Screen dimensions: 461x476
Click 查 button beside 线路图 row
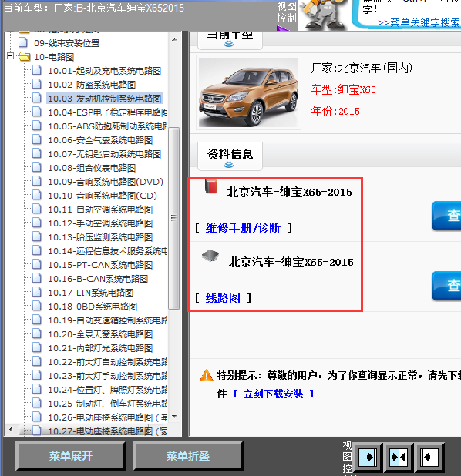click(446, 285)
